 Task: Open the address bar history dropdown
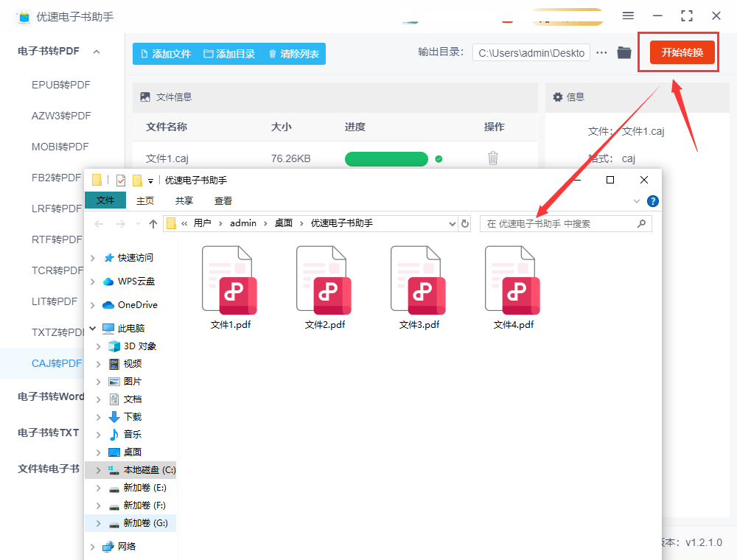pyautogui.click(x=453, y=223)
